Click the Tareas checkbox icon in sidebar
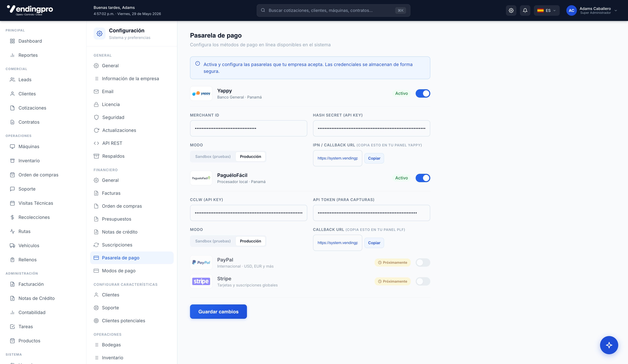Screen dimensions: 628x364 (12, 327)
